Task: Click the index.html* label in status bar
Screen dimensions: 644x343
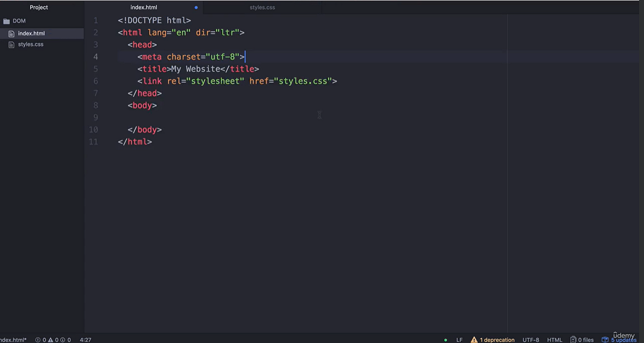Action: pos(13,339)
